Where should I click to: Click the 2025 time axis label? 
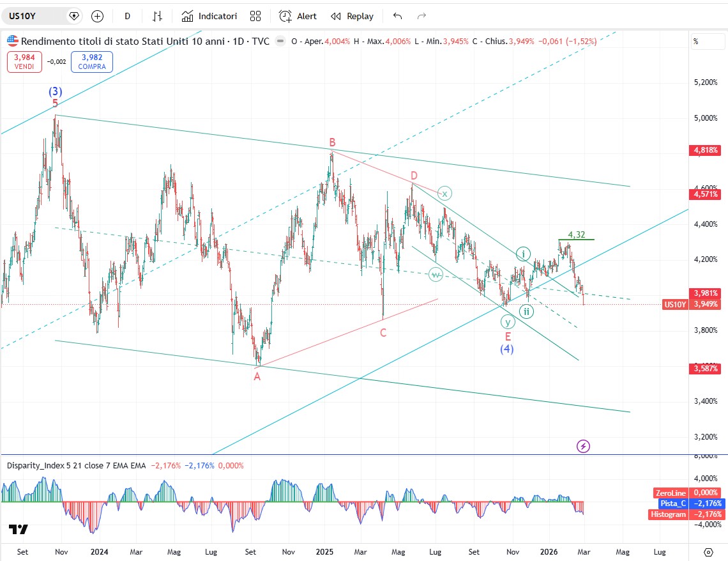click(x=324, y=551)
